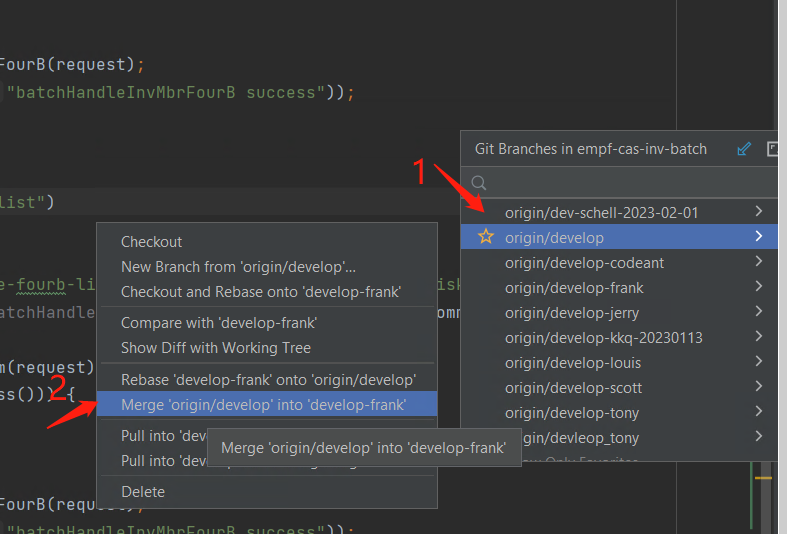Expand origin/develop submenu arrow
This screenshot has height=534, width=787.
click(759, 236)
